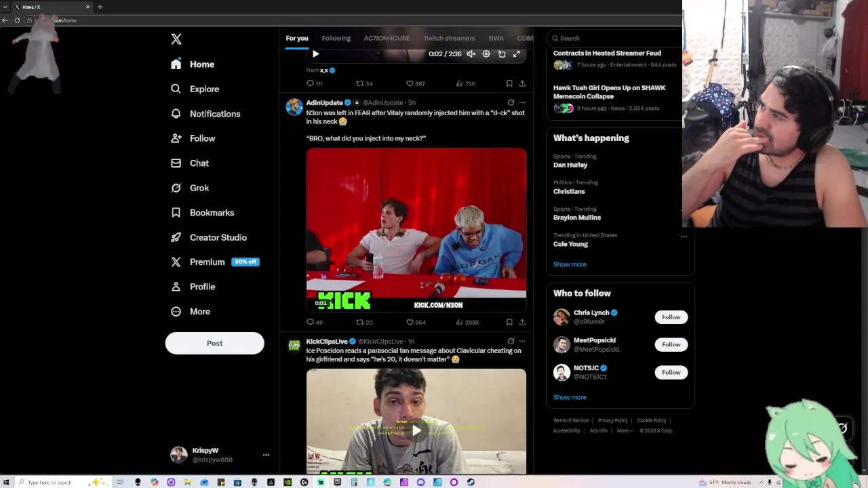Repost the AdinUpdate post with 20 reposts
This screenshot has height=488, width=868.
tap(364, 323)
